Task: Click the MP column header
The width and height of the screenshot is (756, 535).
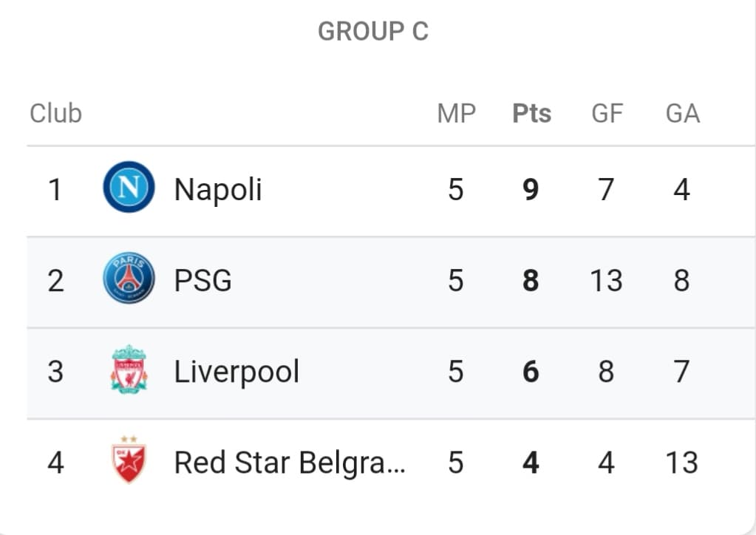Action: click(456, 114)
